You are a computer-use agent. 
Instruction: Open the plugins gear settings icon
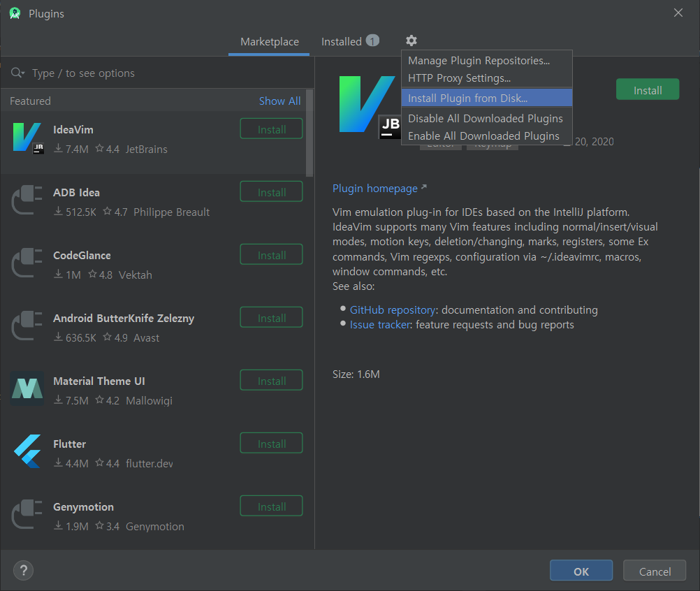tap(411, 41)
